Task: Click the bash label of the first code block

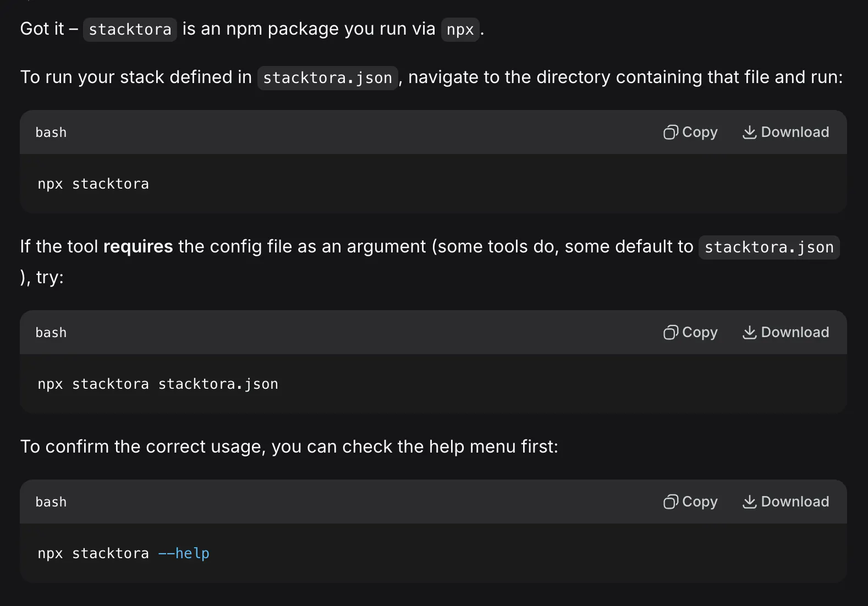Action: [x=51, y=133]
